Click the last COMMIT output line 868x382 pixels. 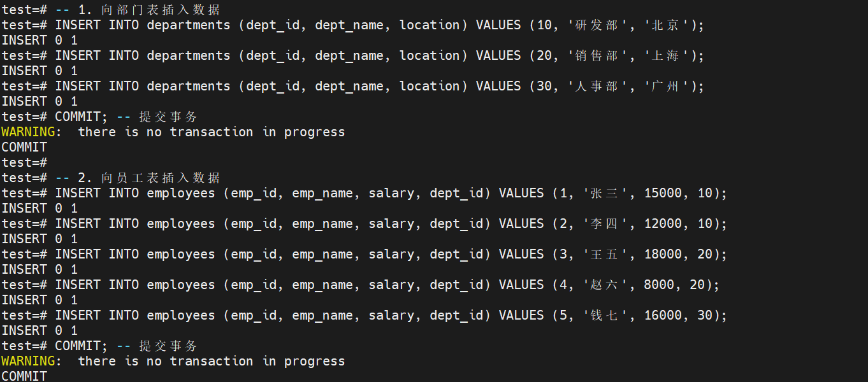coord(24,376)
